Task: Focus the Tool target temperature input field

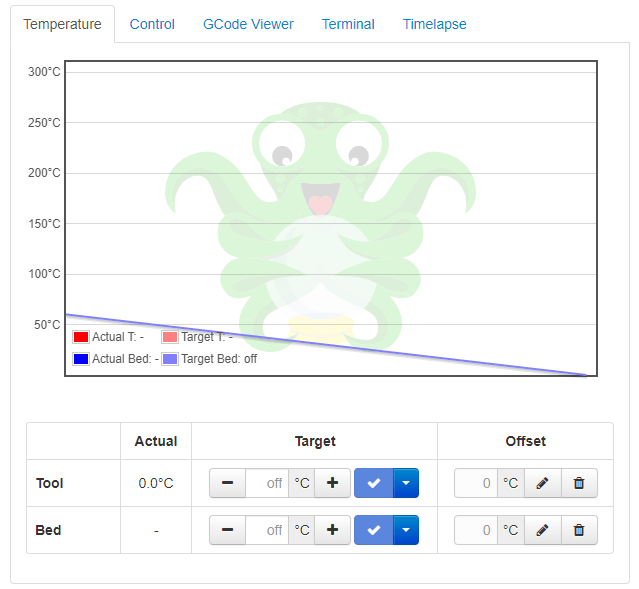Action: [267, 483]
